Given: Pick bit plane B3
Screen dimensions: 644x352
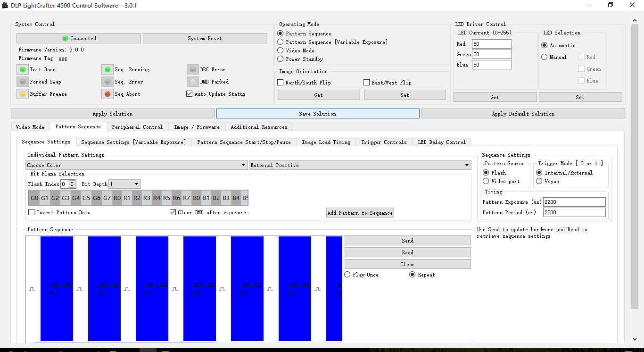Looking at the screenshot, I should (226, 198).
